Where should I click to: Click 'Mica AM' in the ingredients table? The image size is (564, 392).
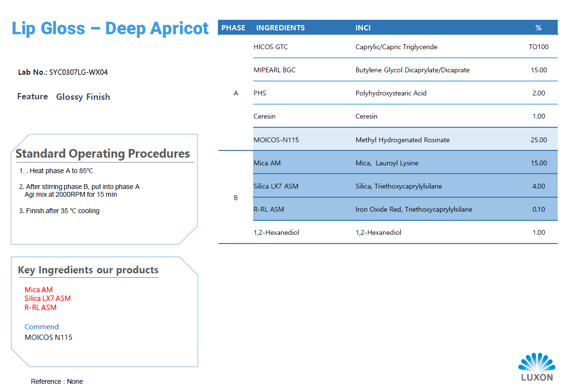tap(267, 163)
